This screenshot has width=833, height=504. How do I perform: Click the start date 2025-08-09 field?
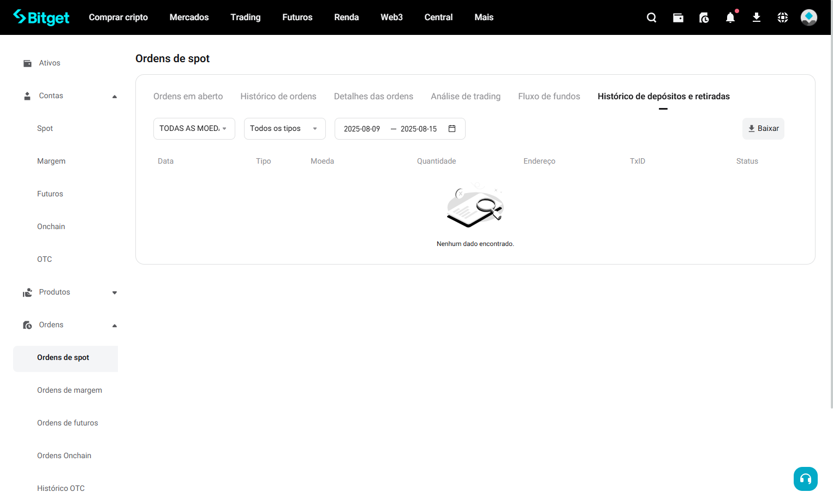[362, 129]
